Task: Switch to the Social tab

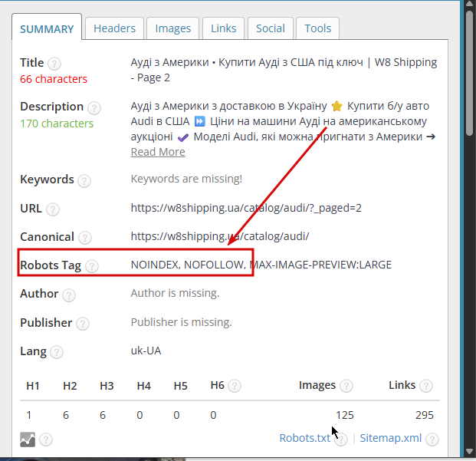Action: click(270, 28)
